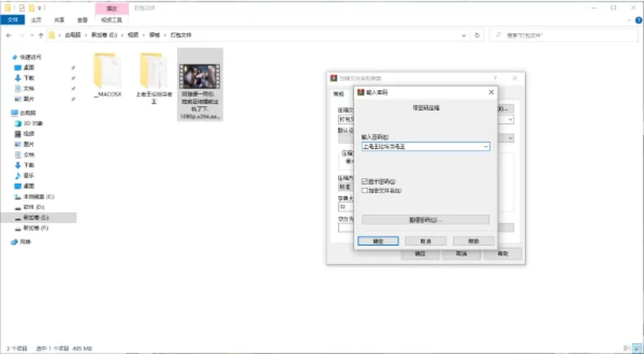Open recent locations dropdown beside forward arrow
This screenshot has height=354, width=644.
[x=32, y=36]
